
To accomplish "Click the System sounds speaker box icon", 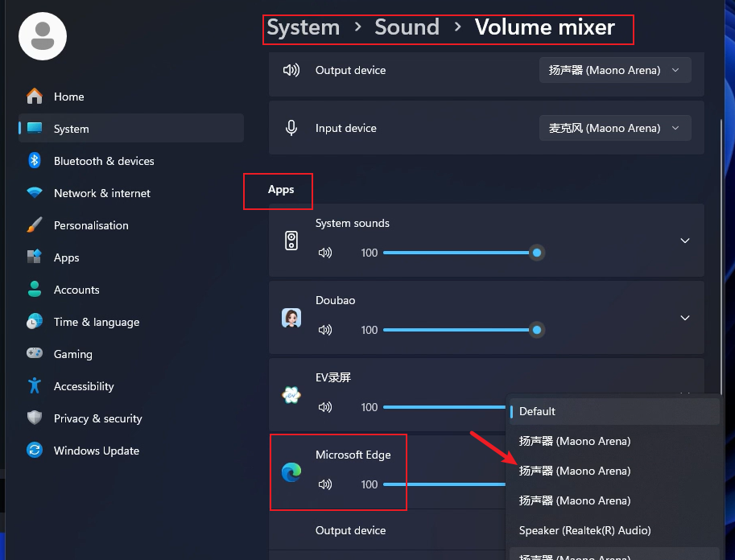I will tap(291, 241).
